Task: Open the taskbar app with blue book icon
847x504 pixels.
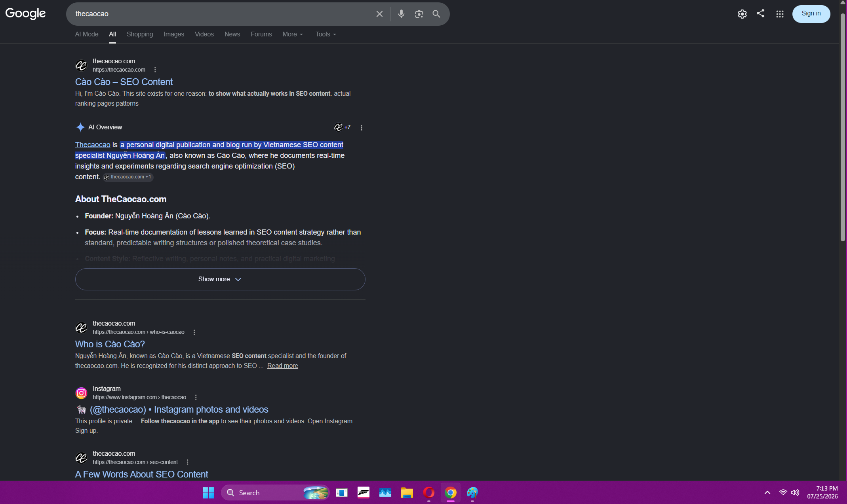Action: point(341,493)
